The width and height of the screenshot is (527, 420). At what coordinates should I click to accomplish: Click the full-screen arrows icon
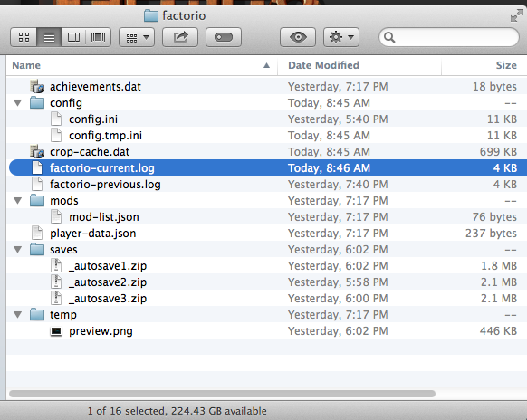tap(516, 15)
